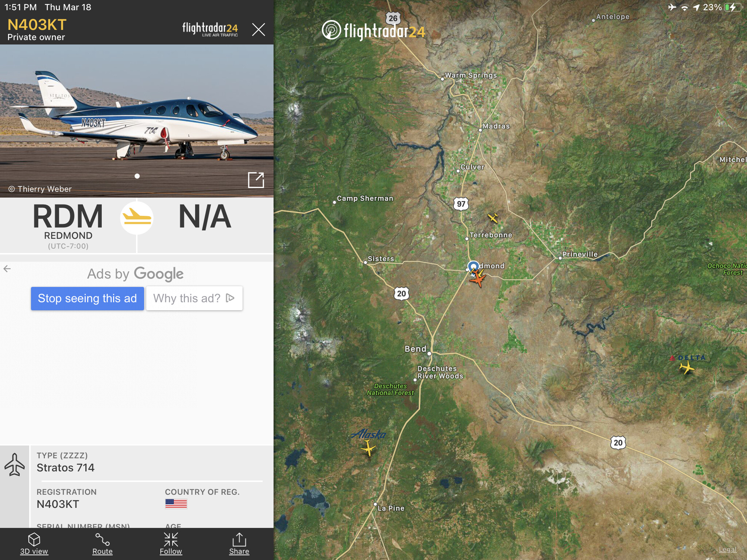747x560 pixels.
Task: Select the small yellow plane near Terrebonne
Action: tap(493, 218)
